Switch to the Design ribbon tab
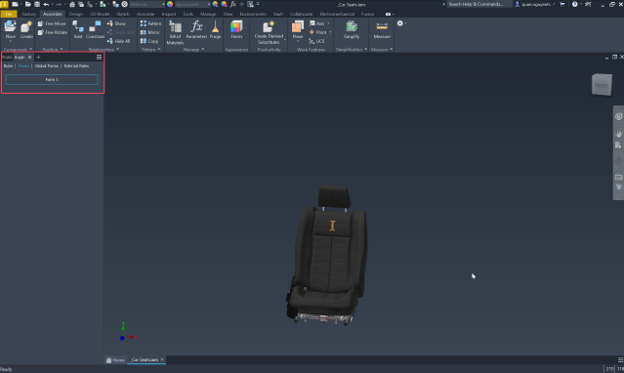The height and width of the screenshot is (373, 624). point(76,14)
